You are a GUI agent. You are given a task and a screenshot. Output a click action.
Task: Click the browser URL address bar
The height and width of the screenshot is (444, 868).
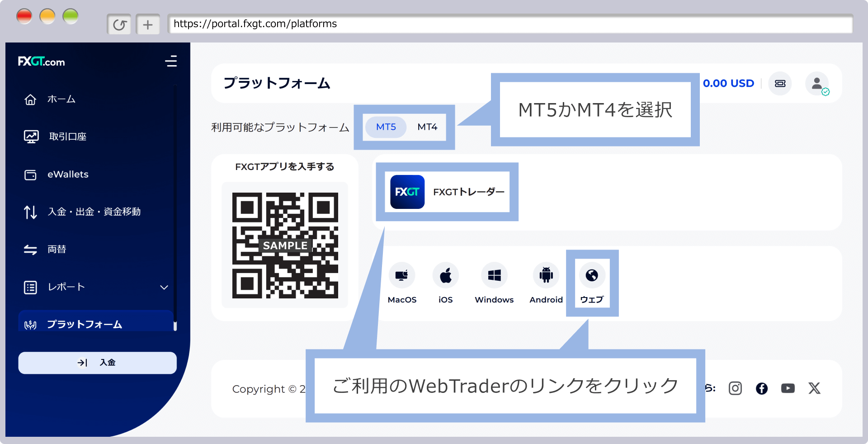[510, 24]
